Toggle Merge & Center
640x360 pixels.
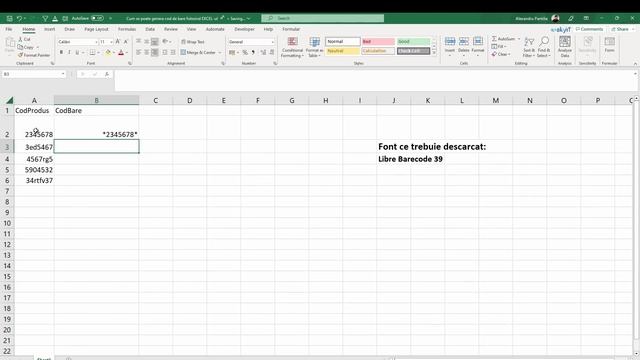pyautogui.click(x=198, y=52)
